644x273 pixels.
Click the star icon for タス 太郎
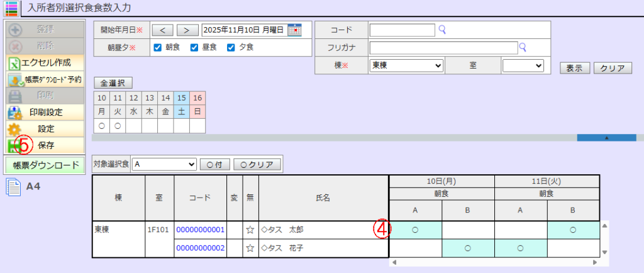250,230
